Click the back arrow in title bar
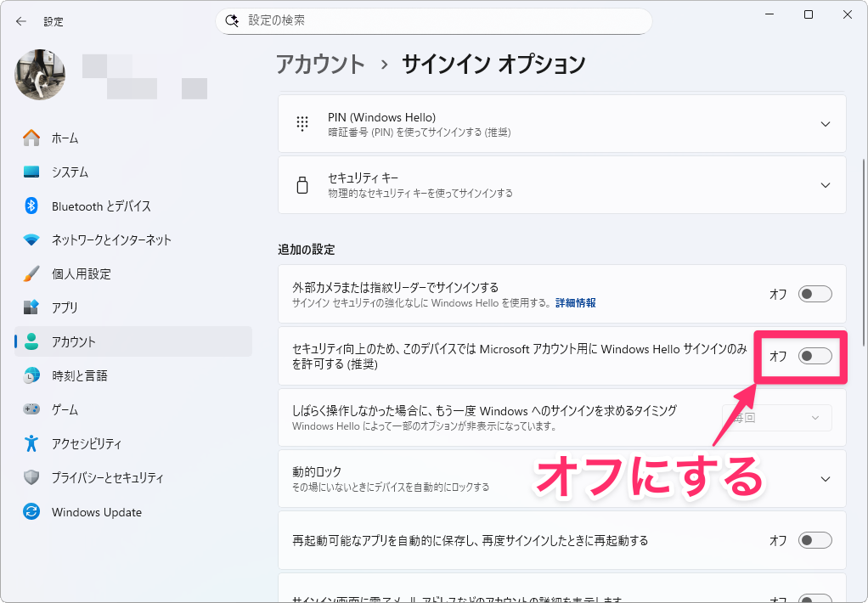The image size is (868, 603). coord(21,21)
